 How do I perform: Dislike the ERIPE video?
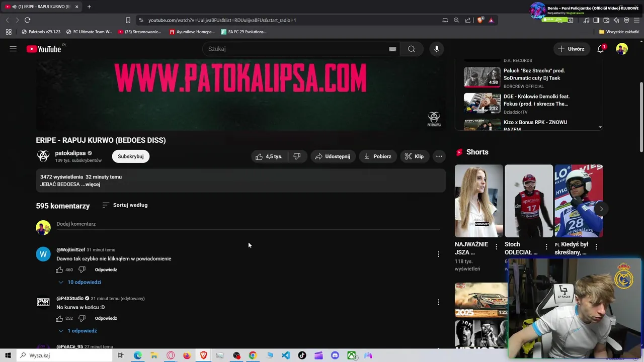(297, 156)
